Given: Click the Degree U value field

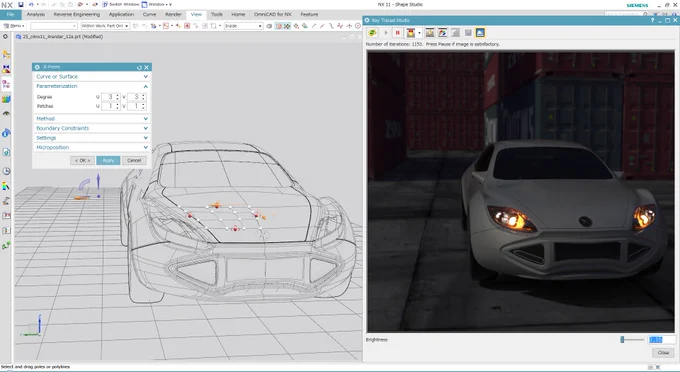Looking at the screenshot, I should coord(111,97).
